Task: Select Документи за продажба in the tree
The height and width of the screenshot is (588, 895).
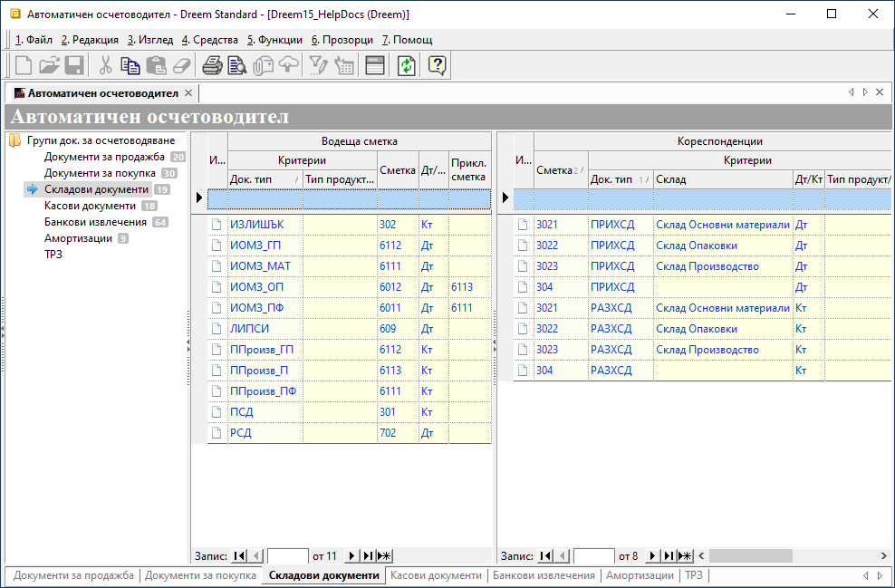Action: coord(104,157)
